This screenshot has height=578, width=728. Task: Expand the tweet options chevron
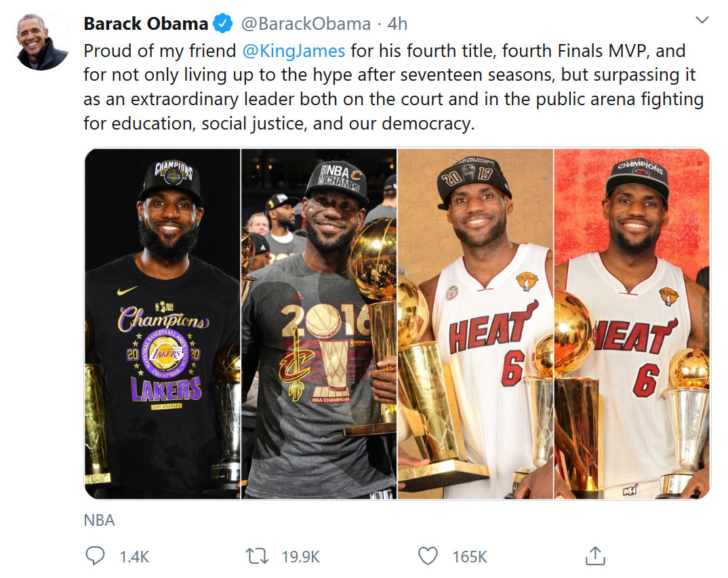702,20
